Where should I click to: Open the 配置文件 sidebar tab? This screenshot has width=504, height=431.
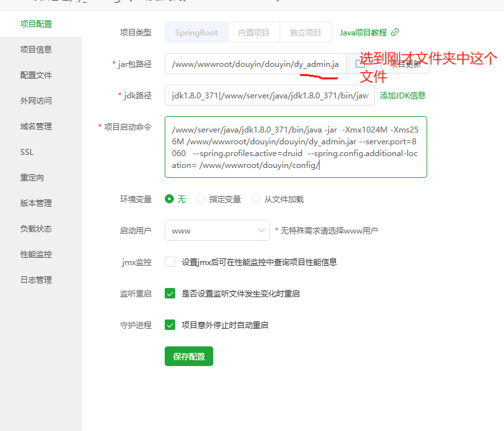click(x=36, y=75)
